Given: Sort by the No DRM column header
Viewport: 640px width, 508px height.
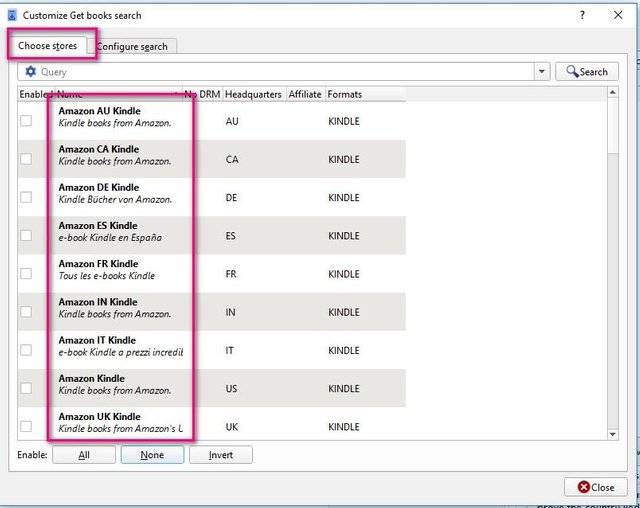Looking at the screenshot, I should [202, 94].
